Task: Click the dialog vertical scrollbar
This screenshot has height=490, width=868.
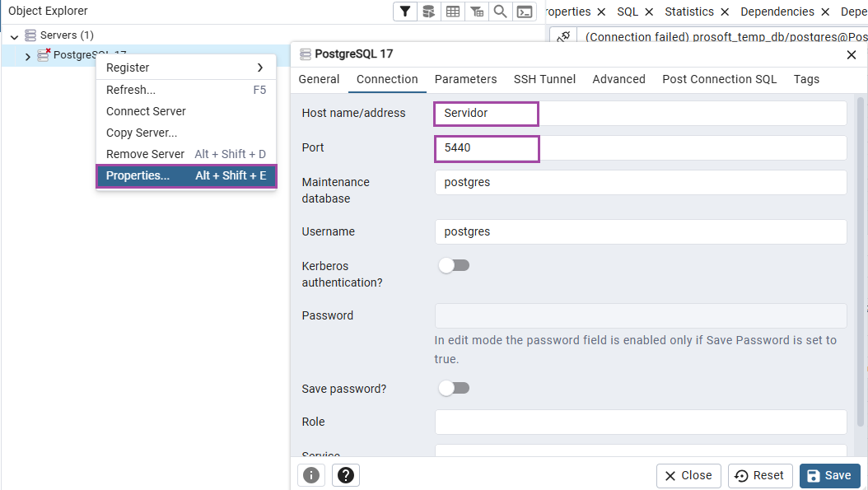Action: point(861,260)
